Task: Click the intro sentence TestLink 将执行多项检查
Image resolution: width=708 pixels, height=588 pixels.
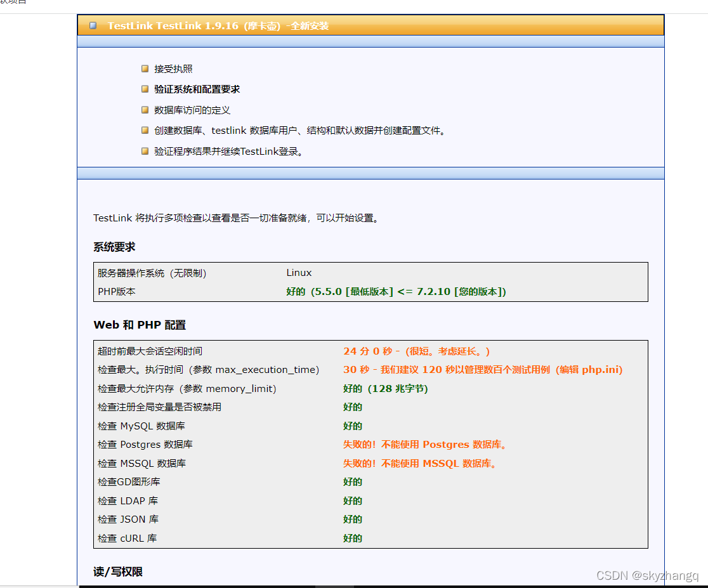Action: click(x=237, y=218)
